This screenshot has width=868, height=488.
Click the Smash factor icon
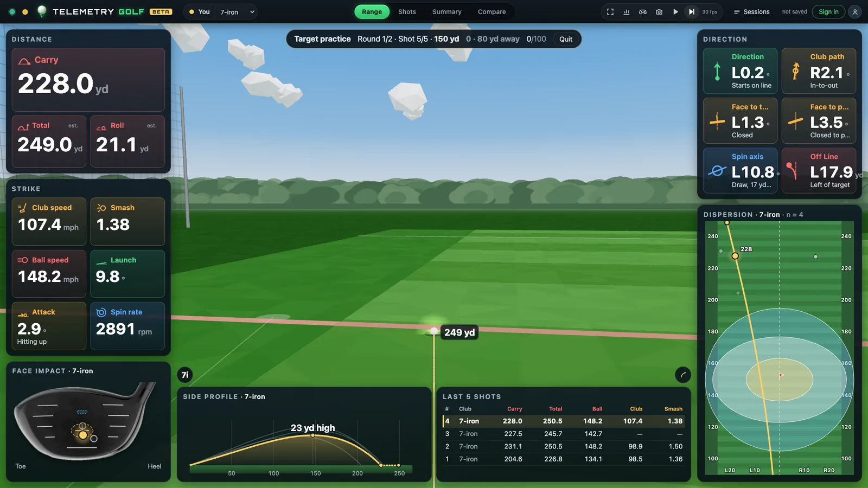pos(101,208)
